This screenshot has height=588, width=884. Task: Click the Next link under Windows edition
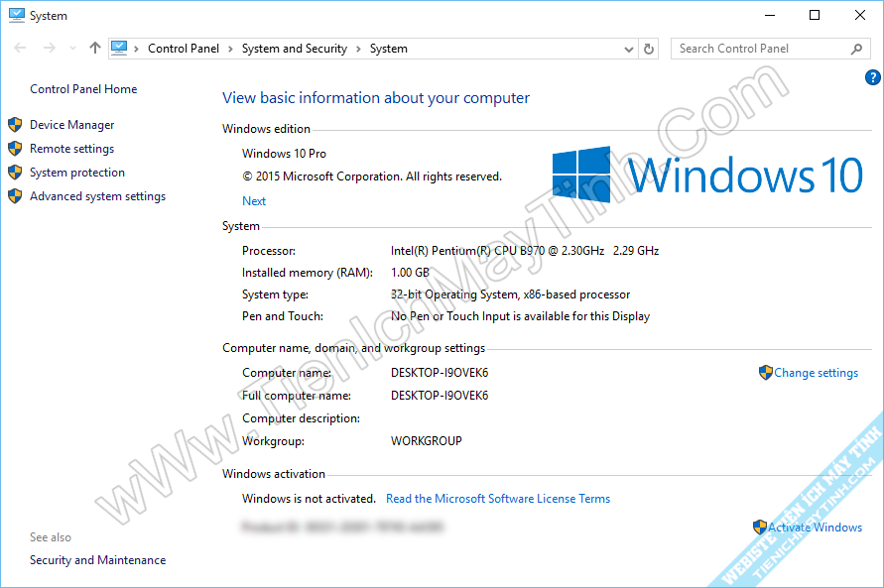254,201
